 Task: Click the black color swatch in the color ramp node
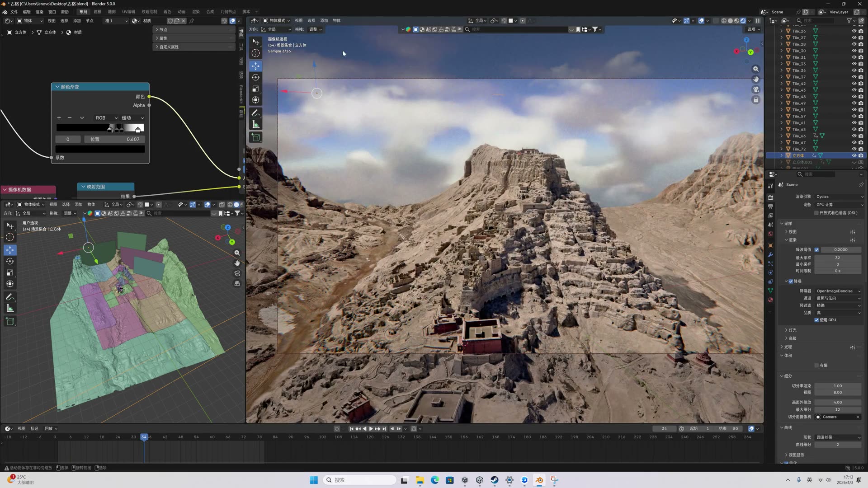pyautogui.click(x=100, y=149)
